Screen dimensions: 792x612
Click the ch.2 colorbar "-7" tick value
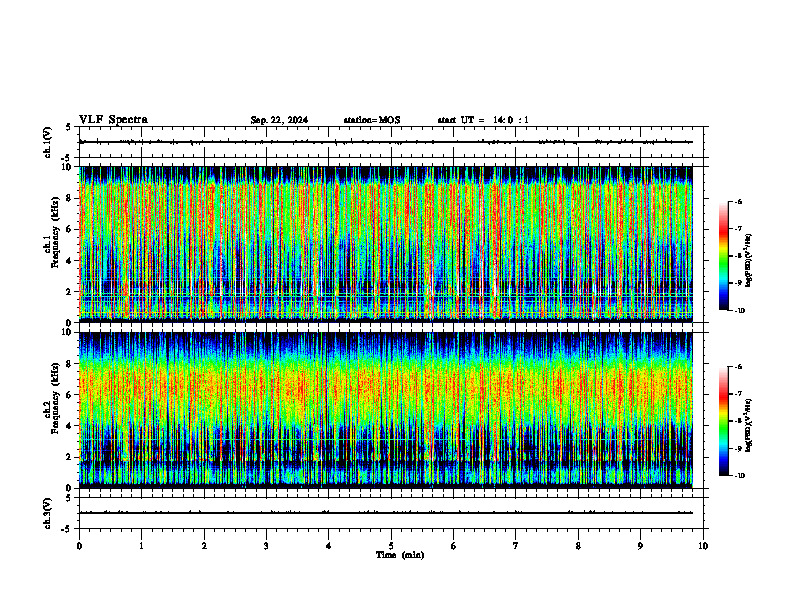(738, 394)
